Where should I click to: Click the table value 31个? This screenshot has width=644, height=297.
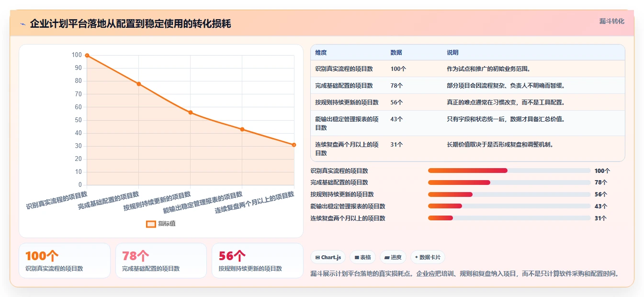[x=396, y=144]
